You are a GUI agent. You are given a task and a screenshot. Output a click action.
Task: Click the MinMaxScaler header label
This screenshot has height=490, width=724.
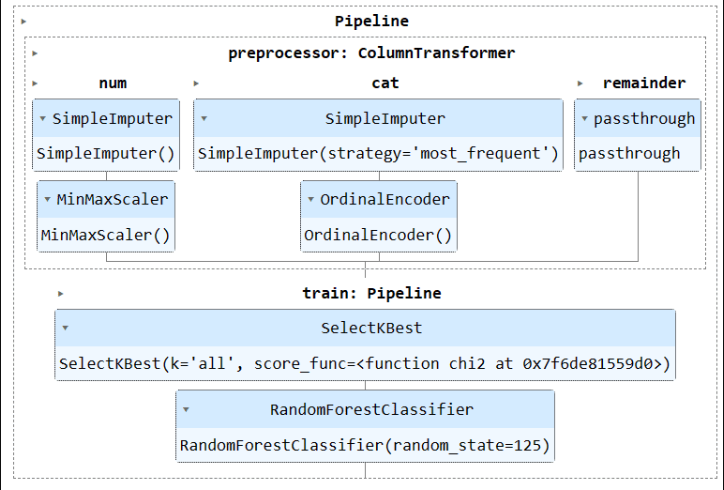tap(112, 200)
